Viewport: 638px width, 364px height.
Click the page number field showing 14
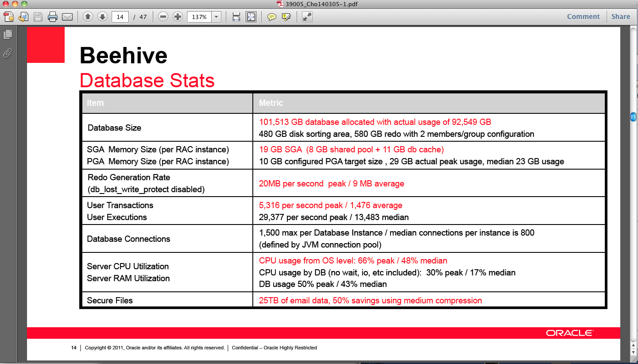(120, 17)
